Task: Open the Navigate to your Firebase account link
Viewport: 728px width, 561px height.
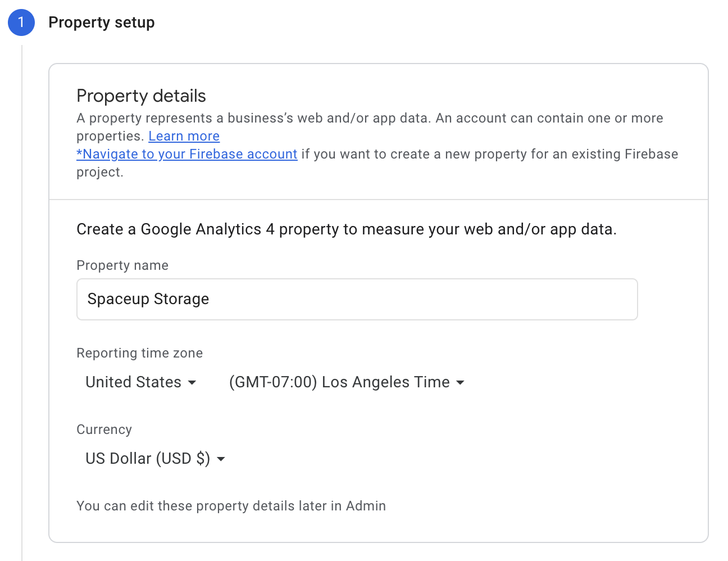Action: pos(187,154)
